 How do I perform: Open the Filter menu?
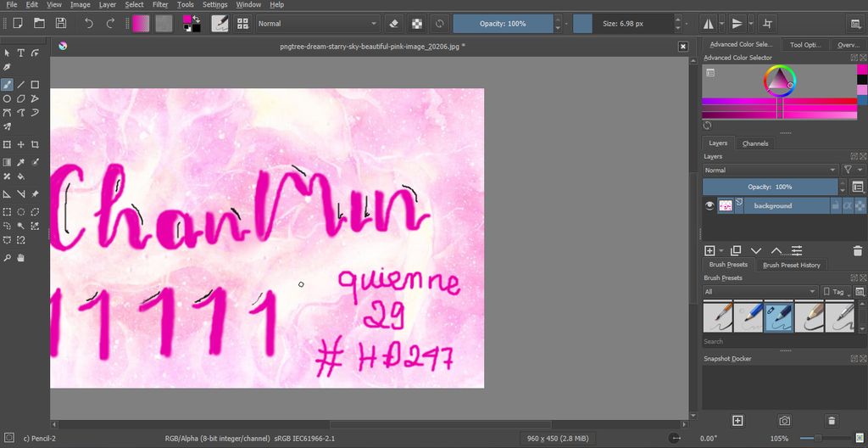(160, 4)
